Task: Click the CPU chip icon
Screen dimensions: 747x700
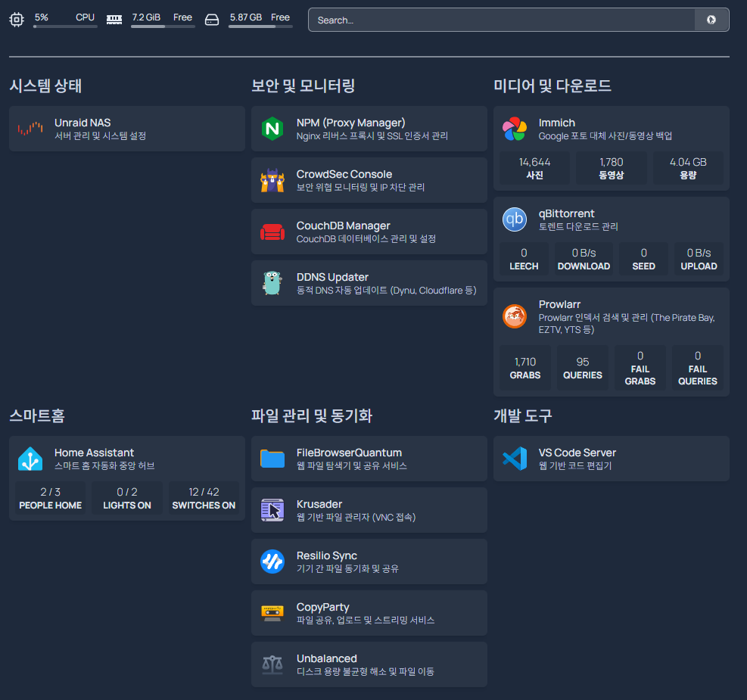Action: click(17, 20)
